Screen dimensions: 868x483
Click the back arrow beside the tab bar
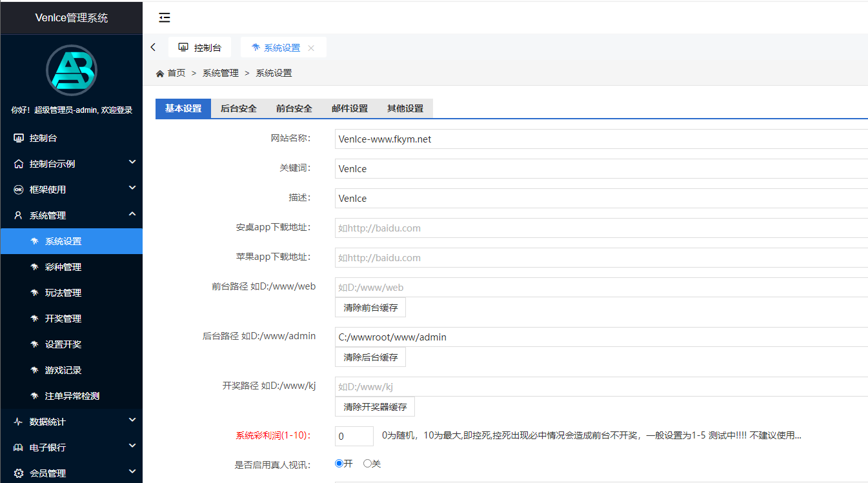pyautogui.click(x=153, y=46)
